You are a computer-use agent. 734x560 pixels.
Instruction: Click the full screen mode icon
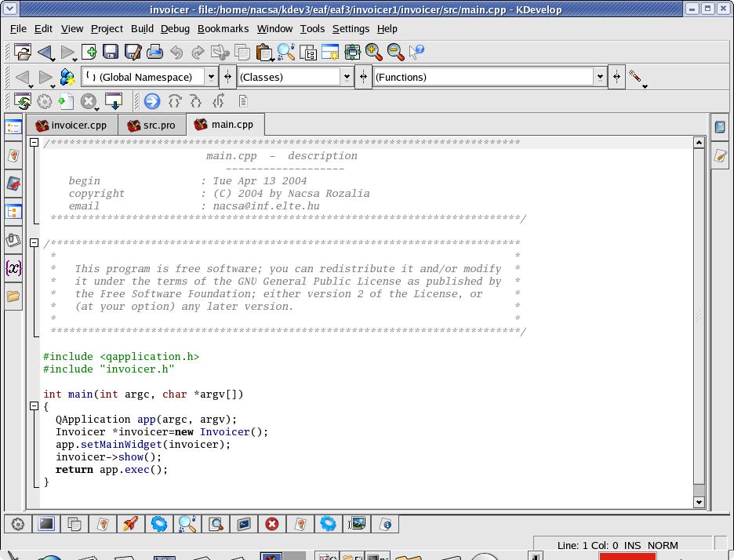click(x=352, y=52)
